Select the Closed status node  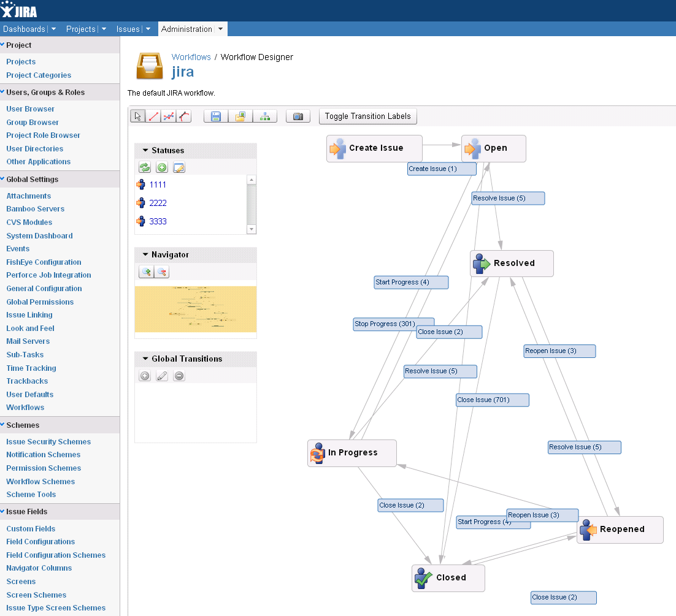[448, 578]
